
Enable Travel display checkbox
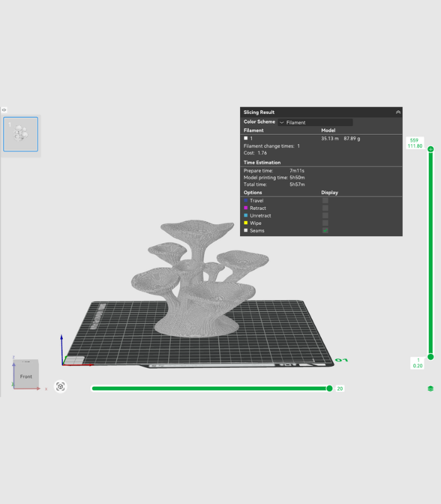pos(325,200)
